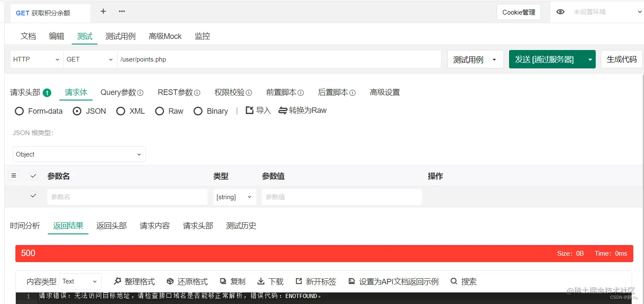Convert body with the 转换为Raw icon
The width and height of the screenshot is (644, 304).
(282, 110)
